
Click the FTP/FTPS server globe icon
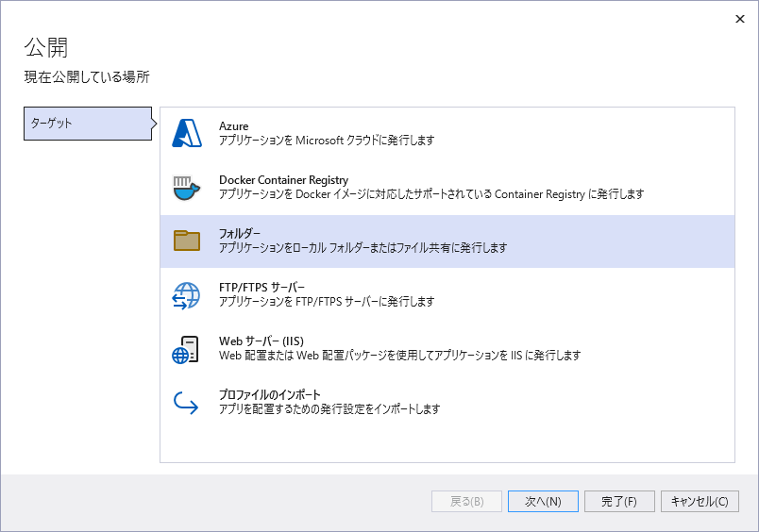click(x=187, y=295)
